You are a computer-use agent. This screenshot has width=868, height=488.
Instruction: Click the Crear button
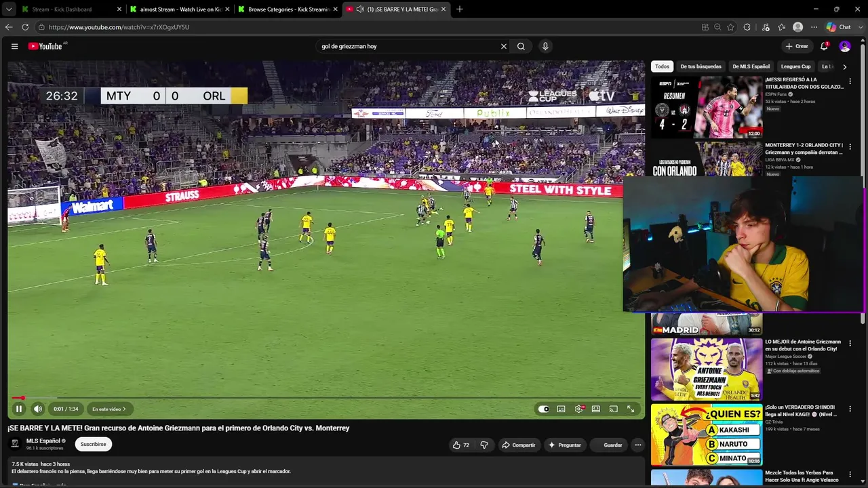[x=797, y=46]
